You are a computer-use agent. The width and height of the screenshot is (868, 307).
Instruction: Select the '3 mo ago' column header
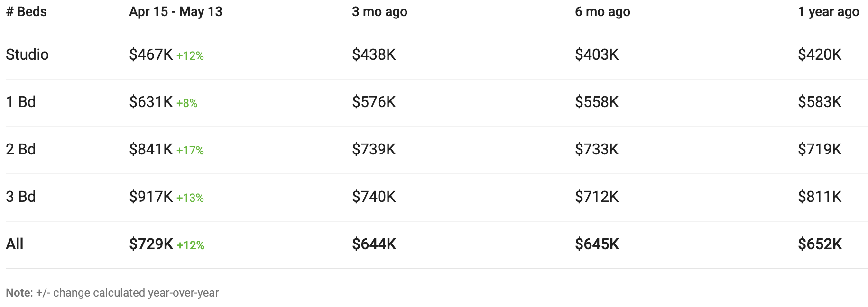click(x=379, y=12)
